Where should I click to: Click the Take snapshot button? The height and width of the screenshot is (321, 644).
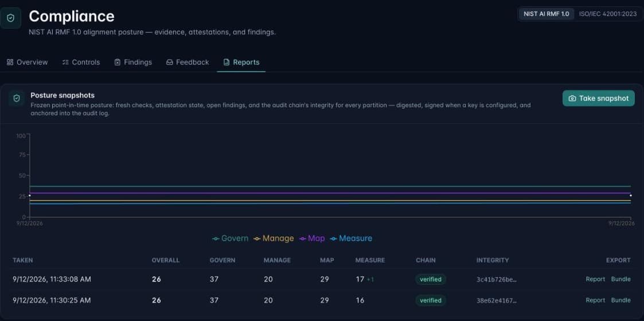click(599, 99)
